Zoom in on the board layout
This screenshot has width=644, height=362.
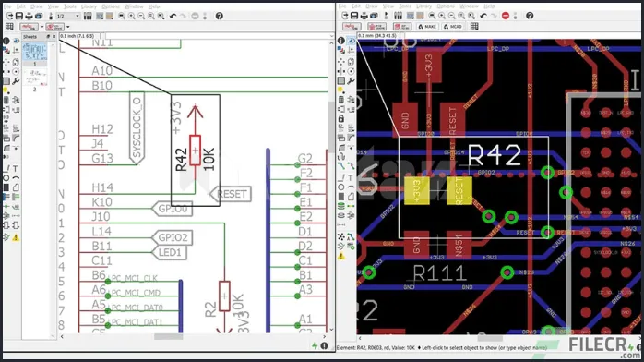tap(442, 16)
